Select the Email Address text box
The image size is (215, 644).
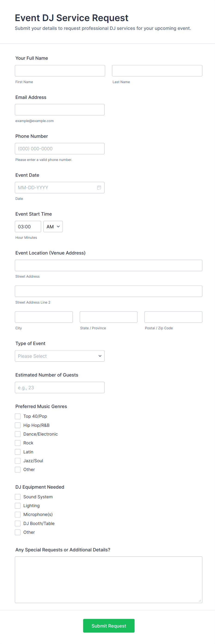60,110
